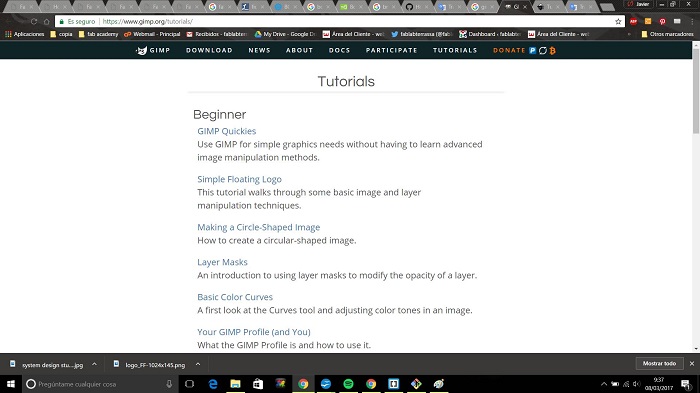
Task: Close the downloads bar
Action: tap(692, 364)
